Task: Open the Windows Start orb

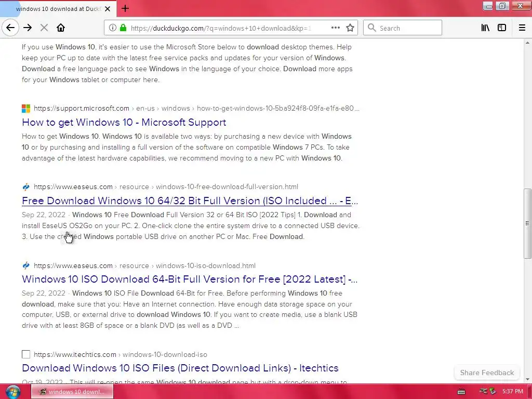Action: [x=12, y=392]
